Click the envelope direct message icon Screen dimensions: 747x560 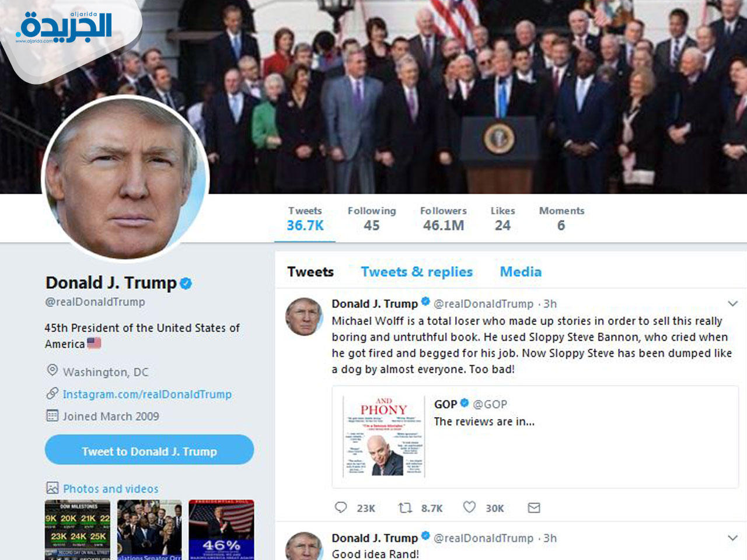click(x=534, y=508)
